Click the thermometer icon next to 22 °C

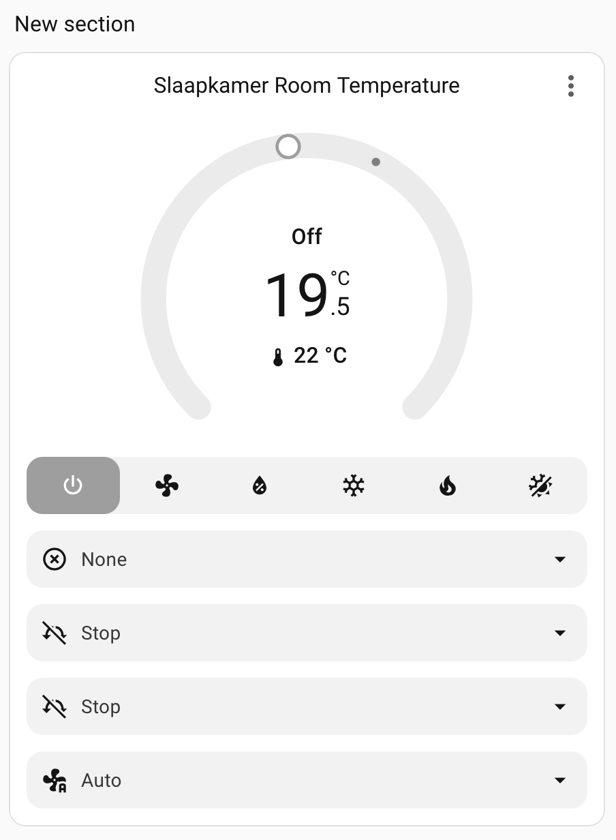tap(277, 357)
